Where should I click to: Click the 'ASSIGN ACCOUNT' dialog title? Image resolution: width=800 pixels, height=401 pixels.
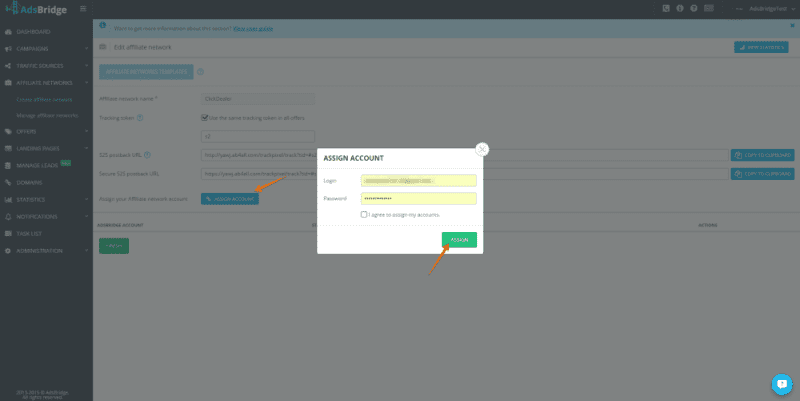pyautogui.click(x=354, y=158)
